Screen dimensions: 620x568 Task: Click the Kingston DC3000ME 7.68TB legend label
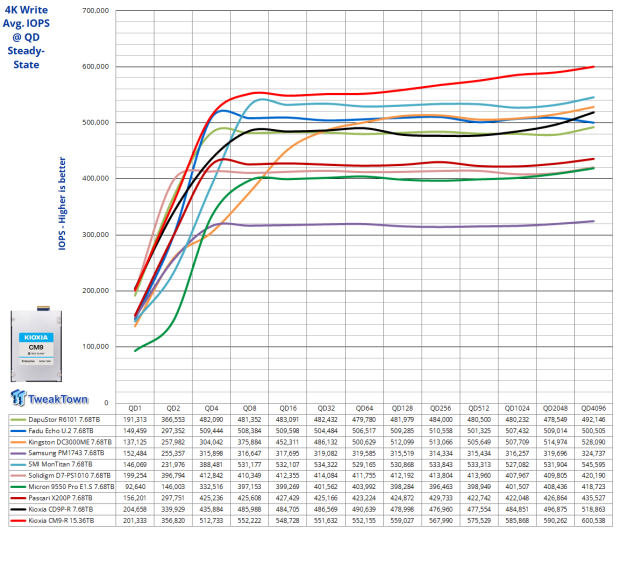[x=70, y=442]
